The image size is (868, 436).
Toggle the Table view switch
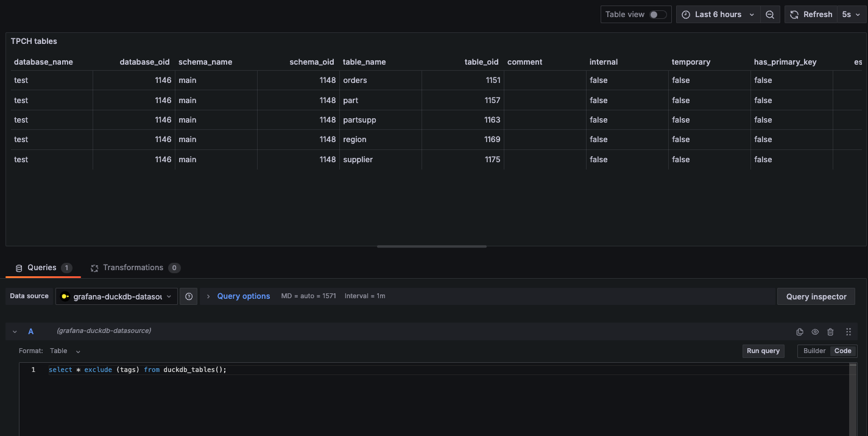point(658,15)
